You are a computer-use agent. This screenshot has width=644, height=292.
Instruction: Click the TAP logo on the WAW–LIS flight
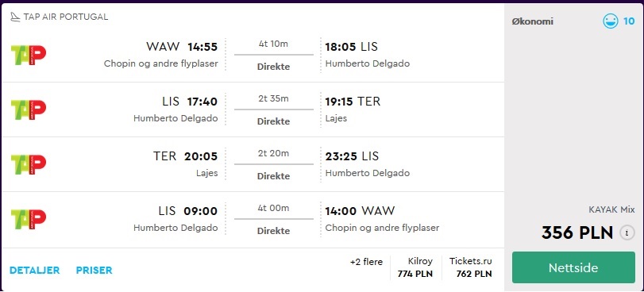(29, 55)
